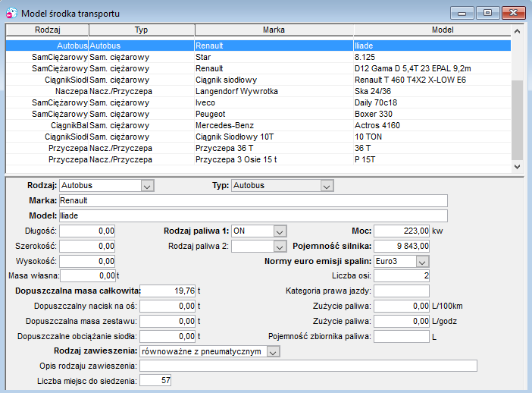532x393 pixels.
Task: Click the Opis rodzaju zawieszenia field
Action: click(308, 366)
